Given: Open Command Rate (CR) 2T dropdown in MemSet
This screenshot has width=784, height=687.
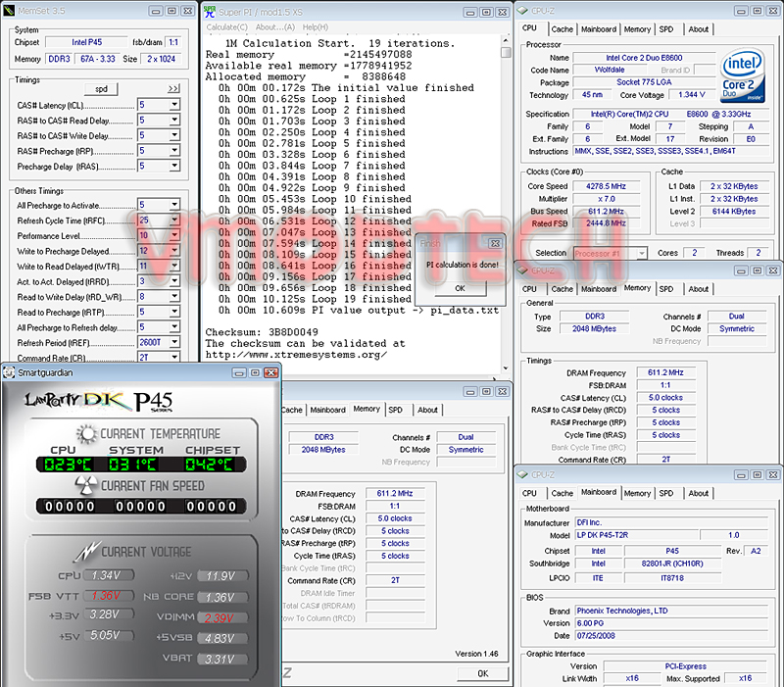Looking at the screenshot, I should [174, 357].
